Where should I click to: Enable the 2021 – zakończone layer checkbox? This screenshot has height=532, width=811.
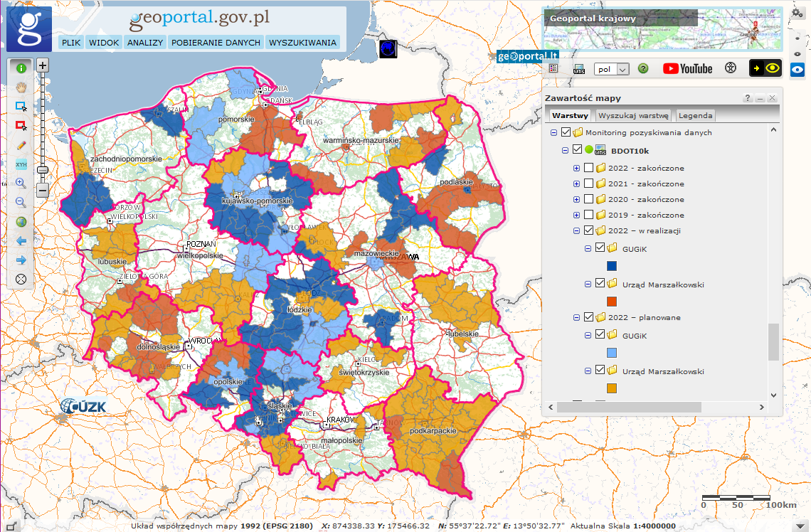coord(588,183)
